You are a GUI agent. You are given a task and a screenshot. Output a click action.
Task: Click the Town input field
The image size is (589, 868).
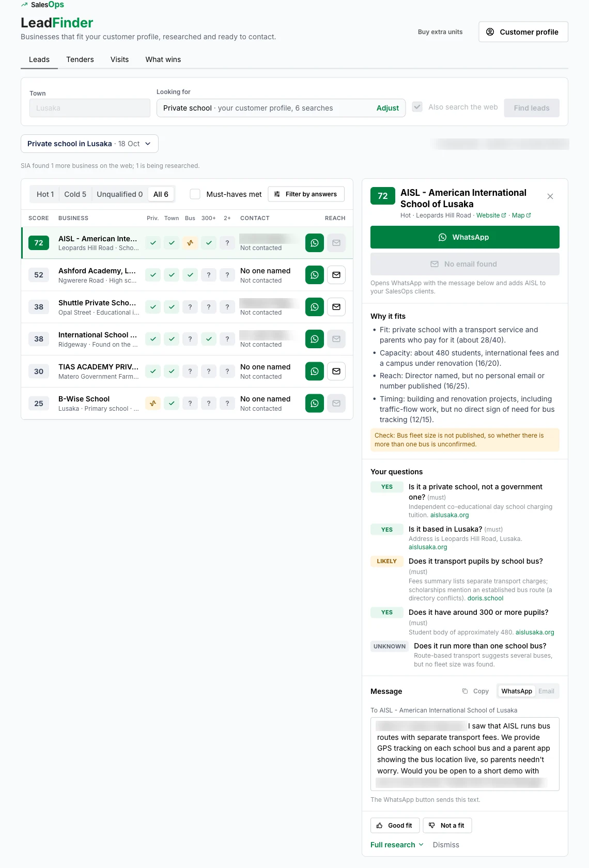[90, 108]
